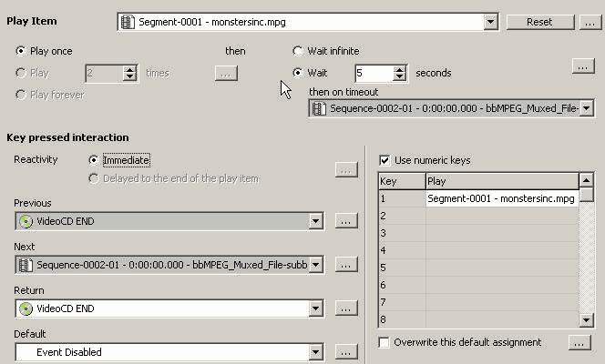The image size is (605, 364).
Task: Click the wait seconds input field
Action: coord(374,73)
